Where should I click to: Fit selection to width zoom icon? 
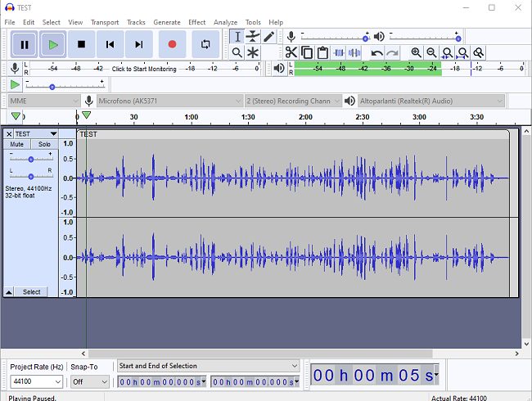(447, 52)
